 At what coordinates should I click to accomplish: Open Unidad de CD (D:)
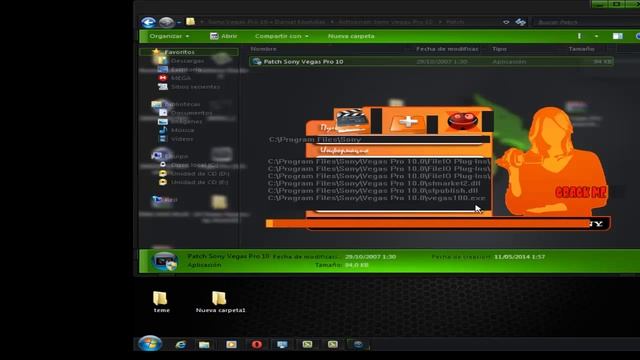200,173
